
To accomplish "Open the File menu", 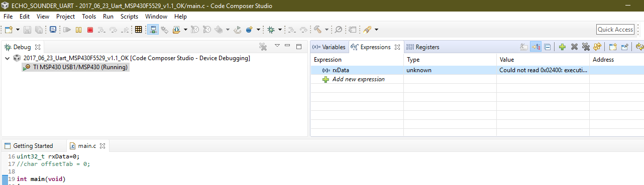I will pos(8,17).
